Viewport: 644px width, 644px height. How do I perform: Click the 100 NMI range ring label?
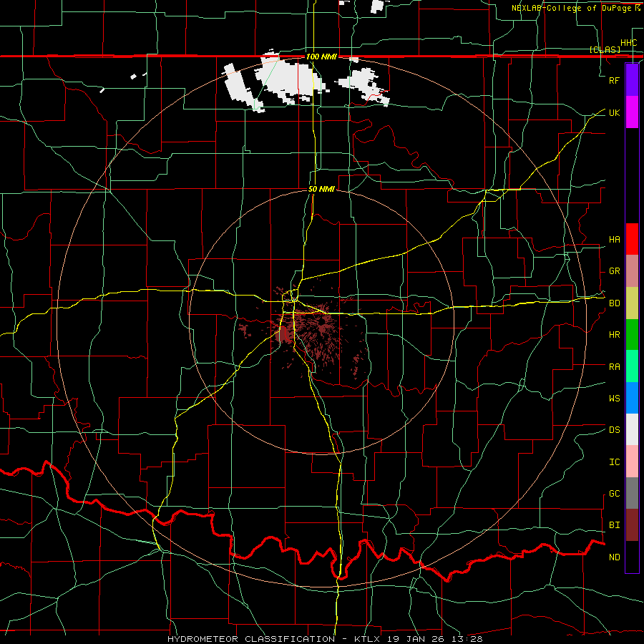321,57
